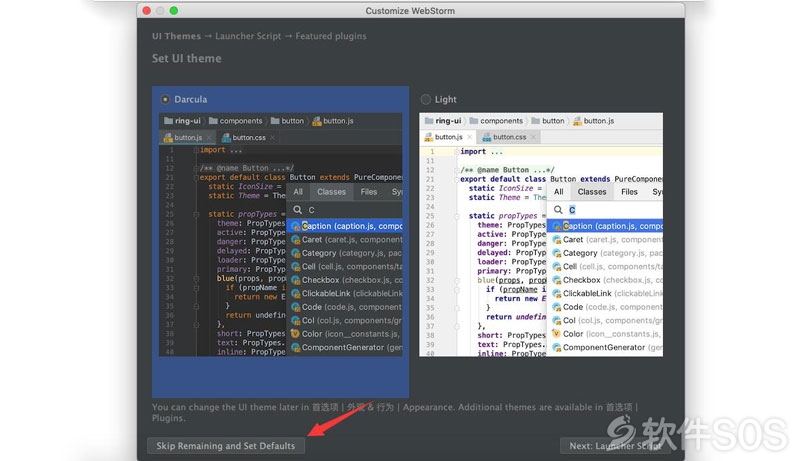Select the Light theme radio button

coord(426,99)
